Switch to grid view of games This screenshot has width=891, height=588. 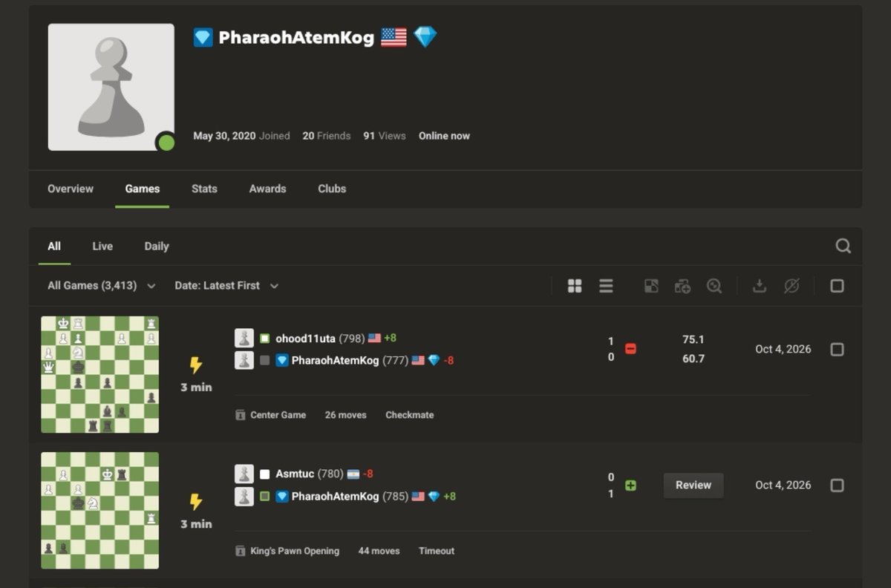[575, 286]
